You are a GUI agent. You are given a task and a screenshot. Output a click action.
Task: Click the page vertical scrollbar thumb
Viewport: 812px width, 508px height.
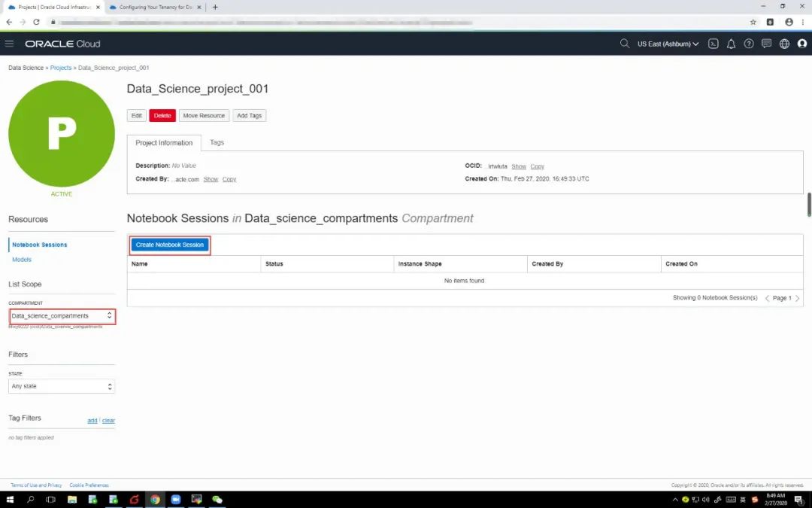(809, 205)
